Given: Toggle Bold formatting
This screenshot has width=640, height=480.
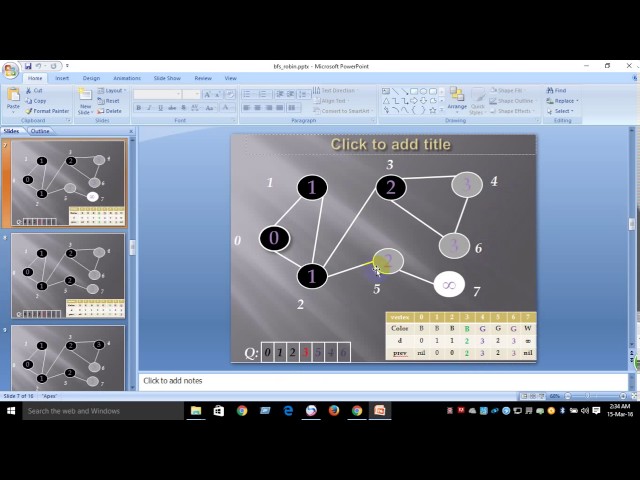Looking at the screenshot, I should [138, 108].
